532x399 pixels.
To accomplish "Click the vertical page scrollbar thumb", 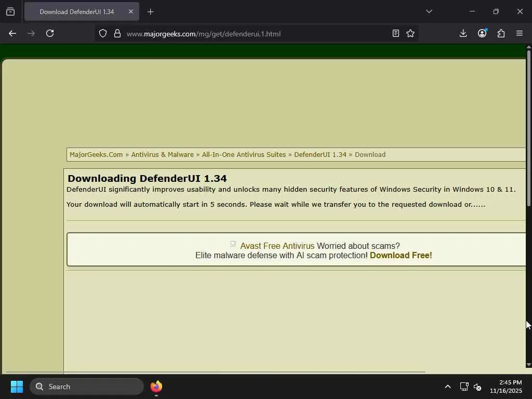I will [528, 128].
